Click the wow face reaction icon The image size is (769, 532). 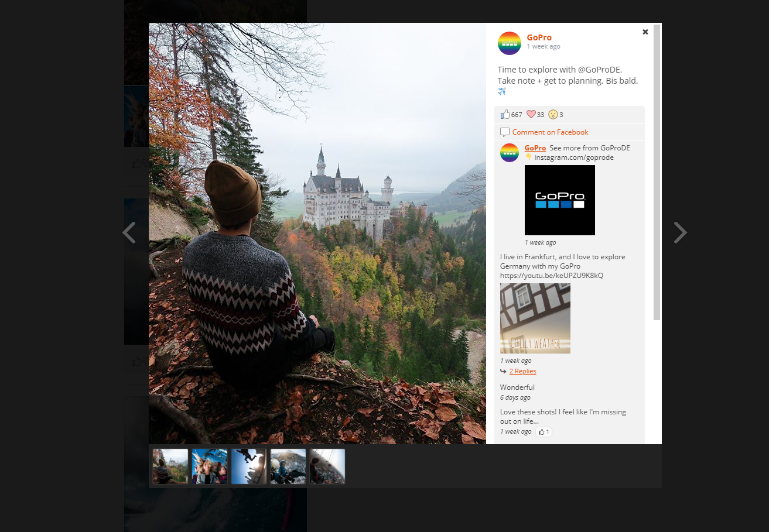[x=553, y=115]
